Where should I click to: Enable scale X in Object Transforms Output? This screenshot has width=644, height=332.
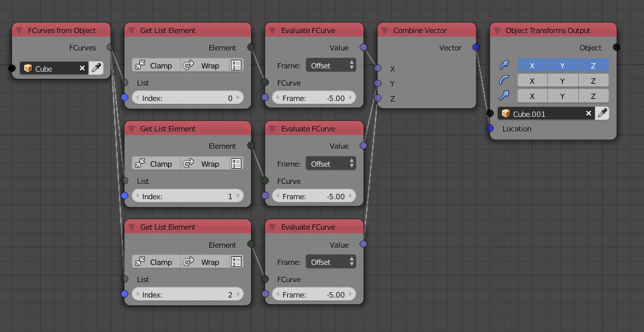532,96
